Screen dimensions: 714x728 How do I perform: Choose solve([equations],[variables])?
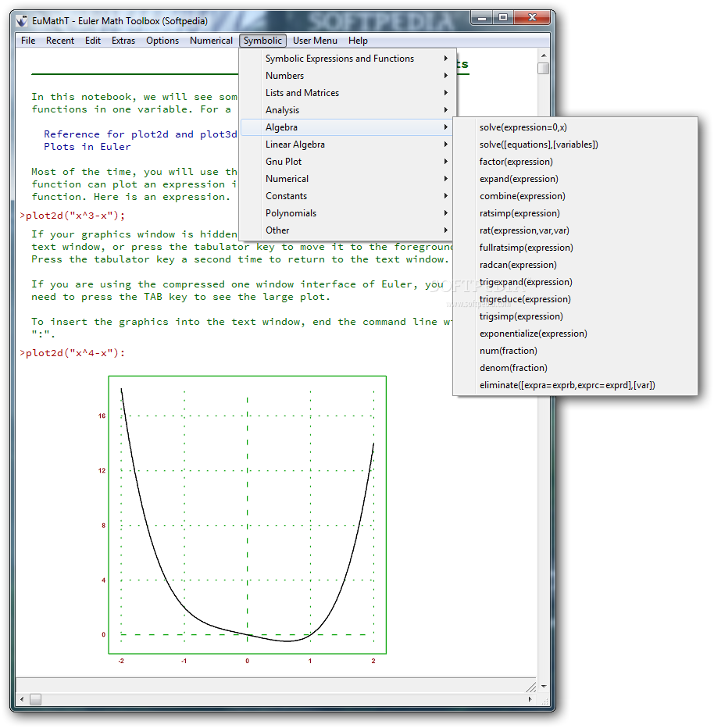pos(575,145)
